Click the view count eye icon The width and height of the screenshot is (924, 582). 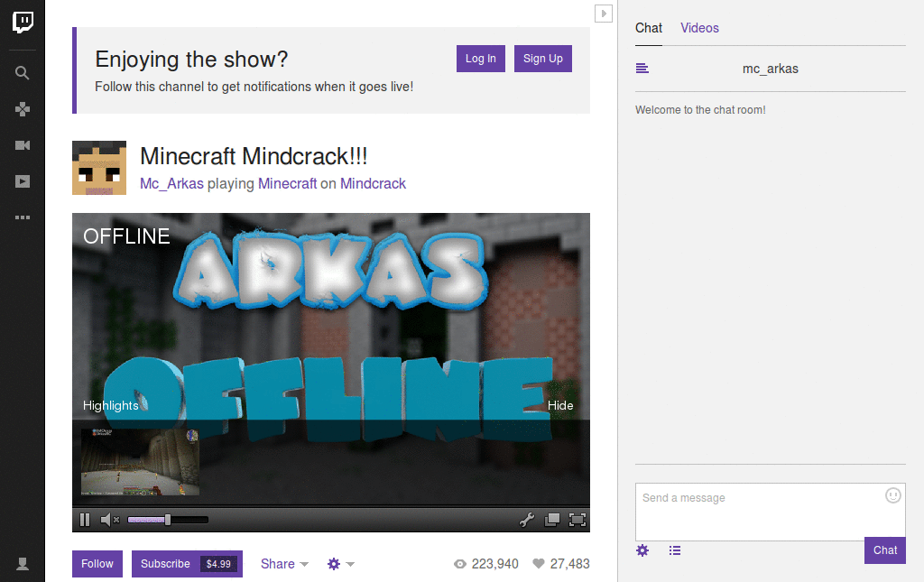click(x=459, y=564)
